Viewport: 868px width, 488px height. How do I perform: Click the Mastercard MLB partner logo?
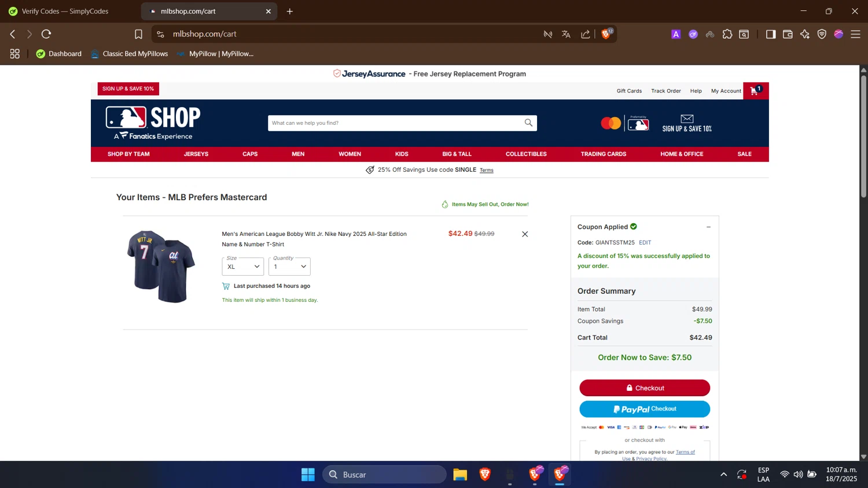[x=625, y=123]
